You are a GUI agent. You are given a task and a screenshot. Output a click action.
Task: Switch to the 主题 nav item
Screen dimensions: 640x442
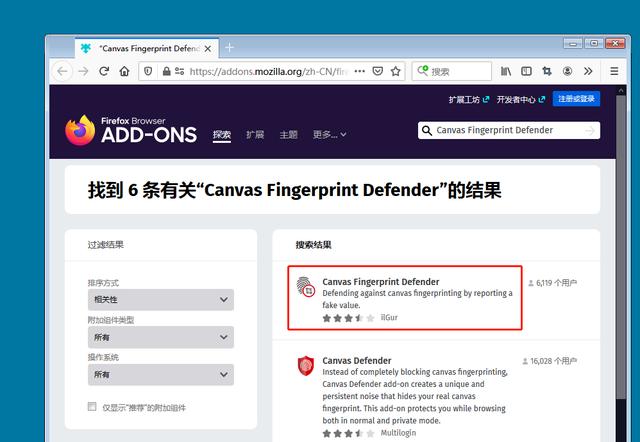pos(289,135)
